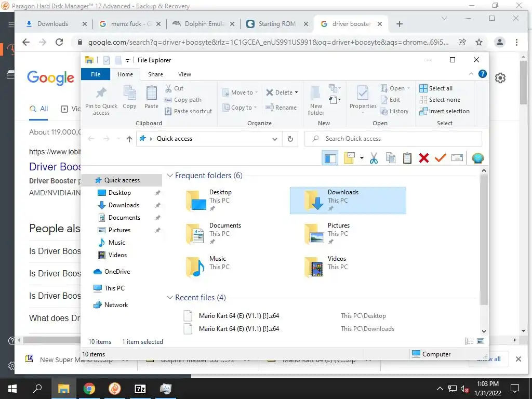The width and height of the screenshot is (532, 399).
Task: Switch to details view icon in status bar
Action: coord(469,341)
